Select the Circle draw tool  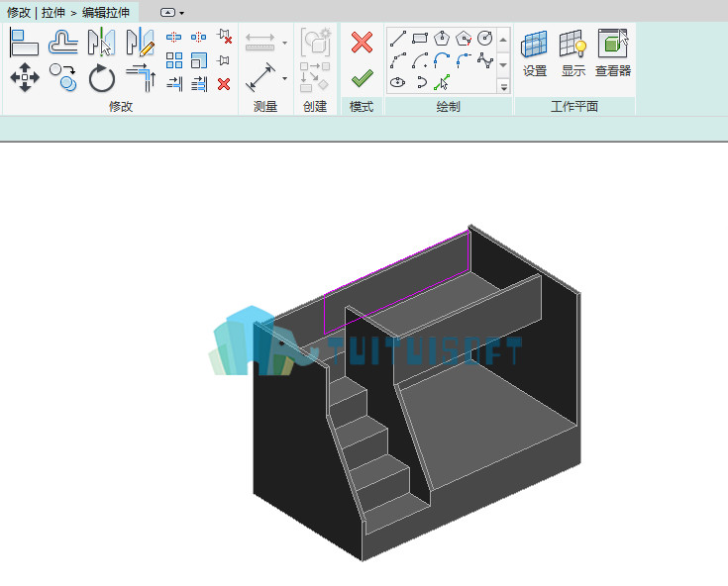pos(484,38)
